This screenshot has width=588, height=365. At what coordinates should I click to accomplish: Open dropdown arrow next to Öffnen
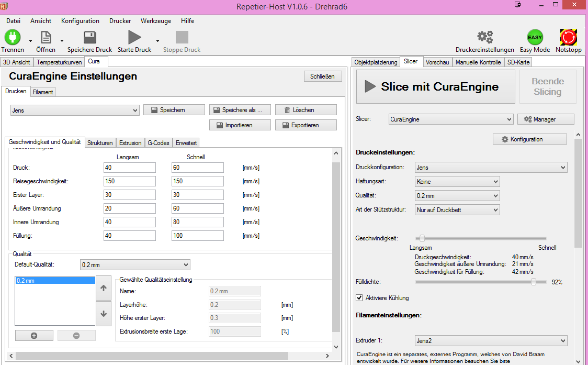click(x=62, y=41)
